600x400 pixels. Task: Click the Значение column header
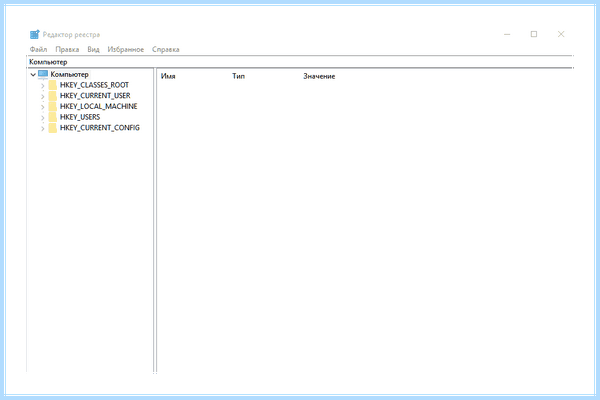319,76
